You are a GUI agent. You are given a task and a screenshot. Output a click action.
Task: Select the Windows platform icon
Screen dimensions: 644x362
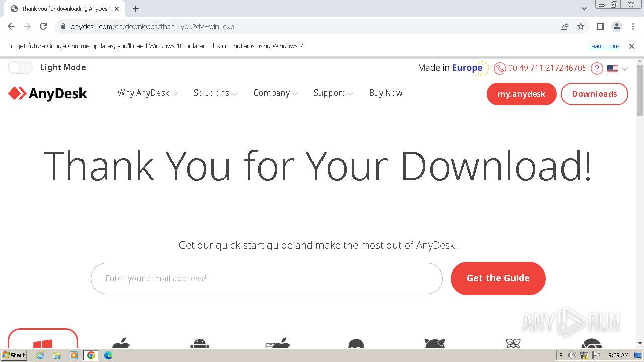(43, 338)
